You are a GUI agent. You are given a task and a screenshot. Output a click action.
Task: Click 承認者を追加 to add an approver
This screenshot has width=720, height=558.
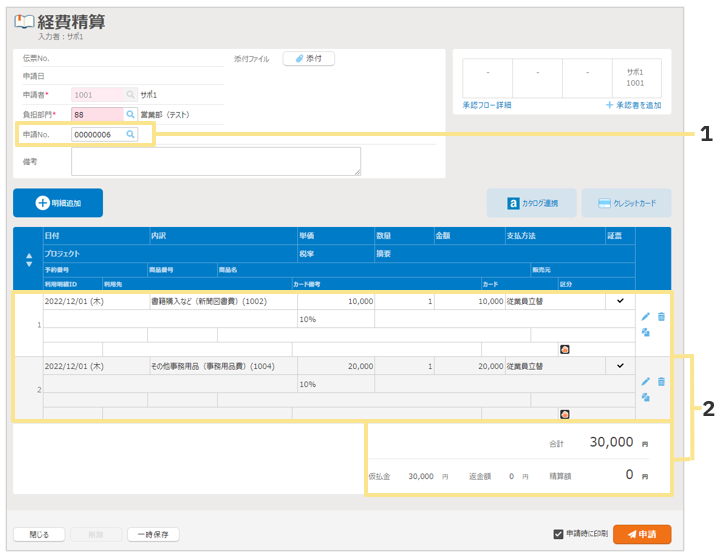click(x=633, y=105)
